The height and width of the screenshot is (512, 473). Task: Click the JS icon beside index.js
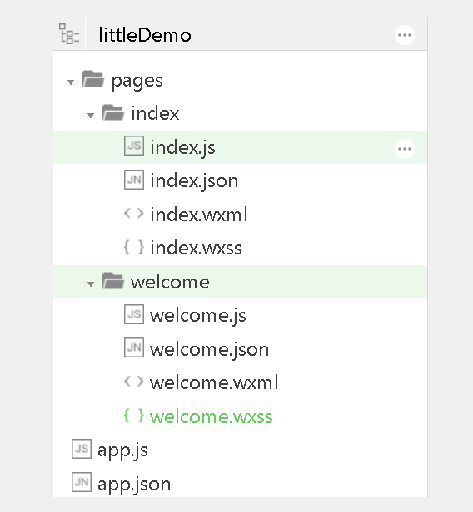click(x=134, y=146)
